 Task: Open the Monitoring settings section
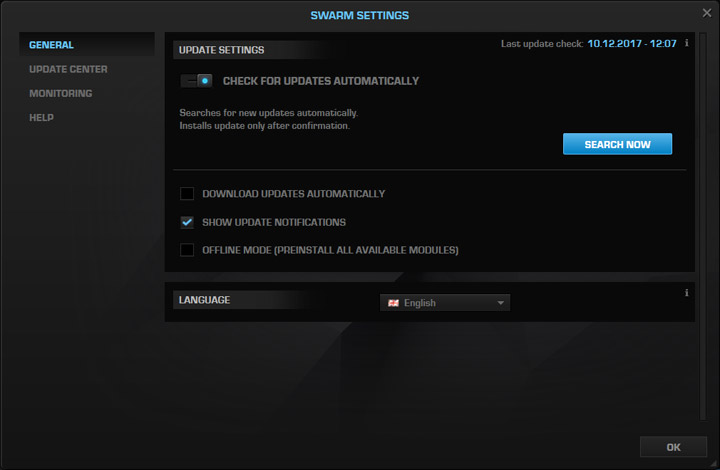(x=61, y=94)
